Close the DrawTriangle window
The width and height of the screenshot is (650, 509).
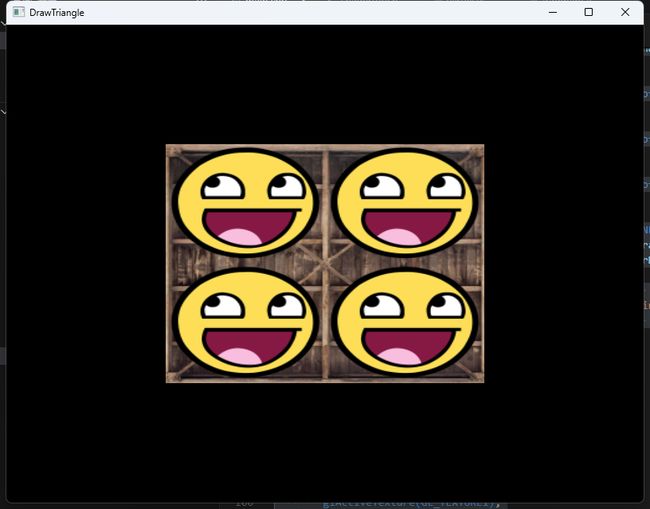pyautogui.click(x=625, y=12)
